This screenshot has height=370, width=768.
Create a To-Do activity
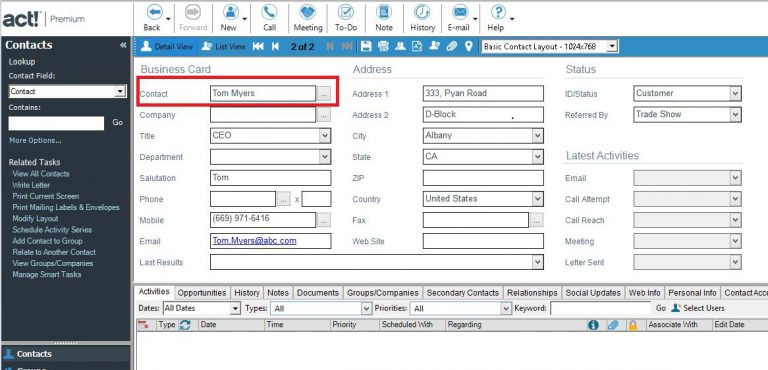point(346,12)
